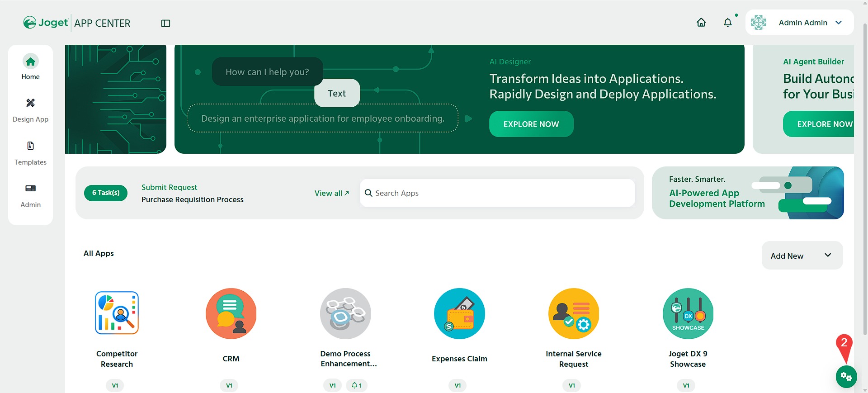Toggle the sidebar collapse icon
The width and height of the screenshot is (868, 393).
pyautogui.click(x=165, y=23)
